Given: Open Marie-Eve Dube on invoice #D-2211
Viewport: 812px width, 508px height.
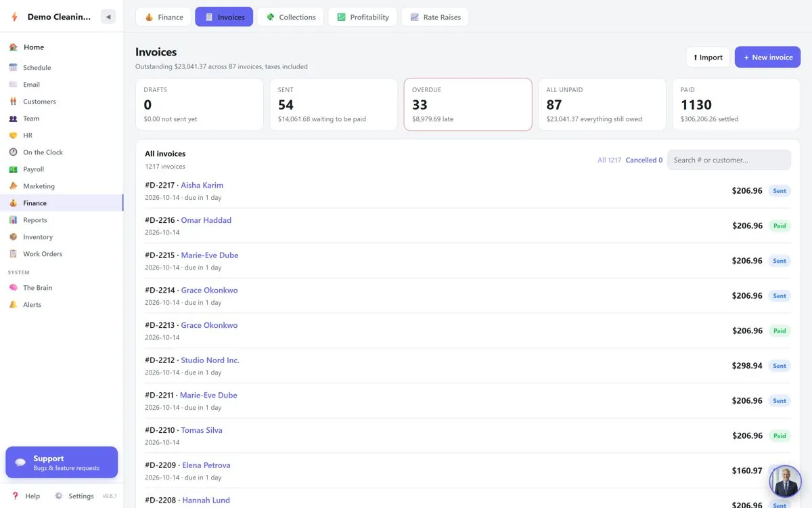Looking at the screenshot, I should click(x=208, y=396).
